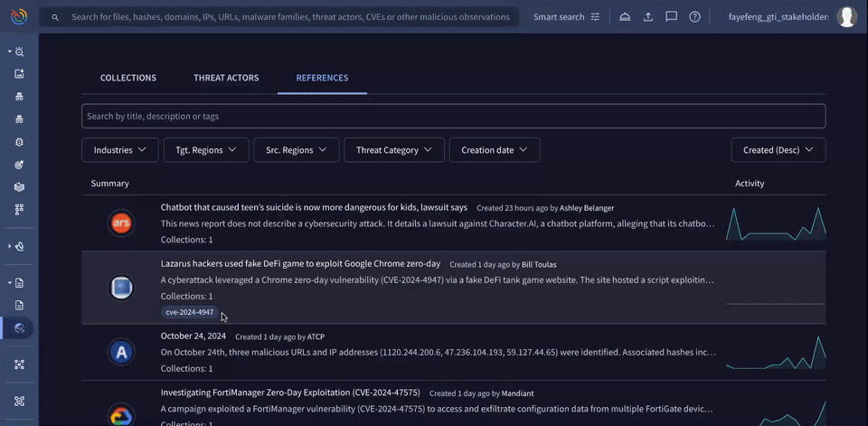Open the hook phishing sidebar icon
This screenshot has width=868, height=426.
click(x=19, y=246)
